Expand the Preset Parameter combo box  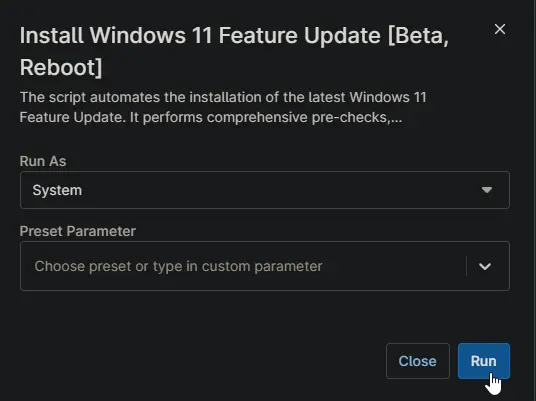coord(265,266)
